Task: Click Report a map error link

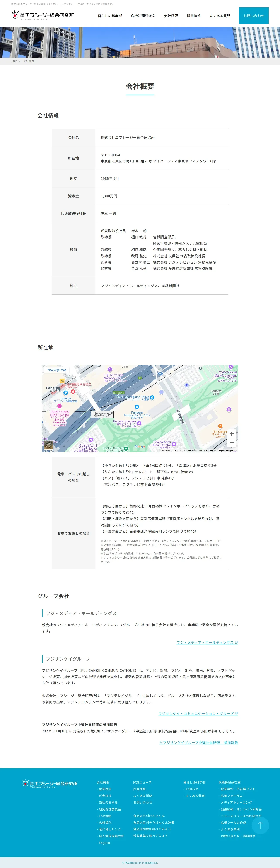Action: pos(227,450)
